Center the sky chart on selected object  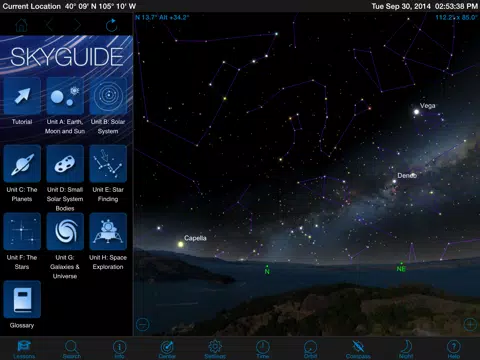tap(167, 349)
